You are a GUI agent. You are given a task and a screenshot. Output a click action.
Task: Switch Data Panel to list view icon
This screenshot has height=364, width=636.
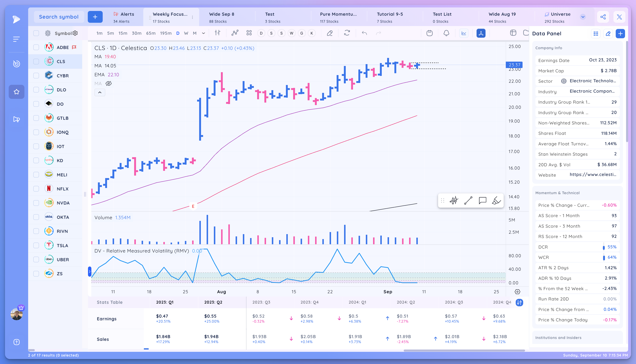[x=596, y=34]
